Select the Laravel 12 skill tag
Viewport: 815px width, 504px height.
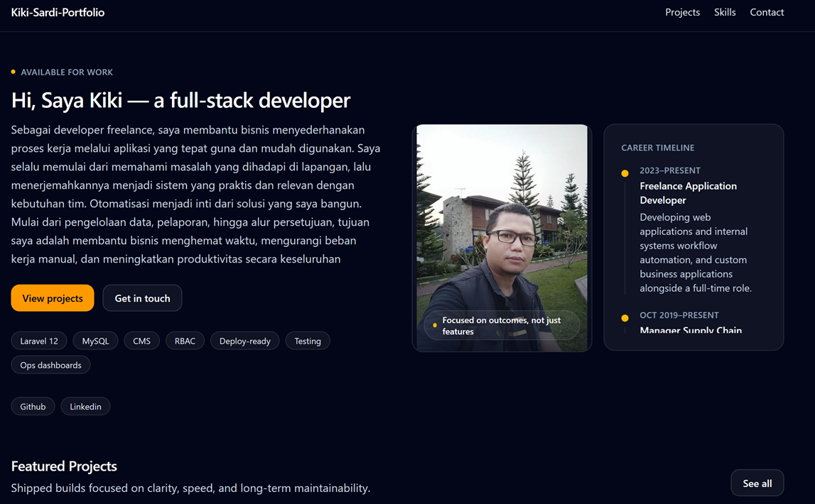(x=38, y=341)
